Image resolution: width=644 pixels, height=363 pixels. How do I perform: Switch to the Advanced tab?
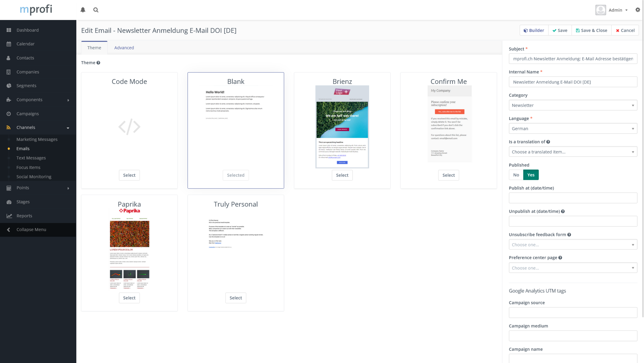124,48
